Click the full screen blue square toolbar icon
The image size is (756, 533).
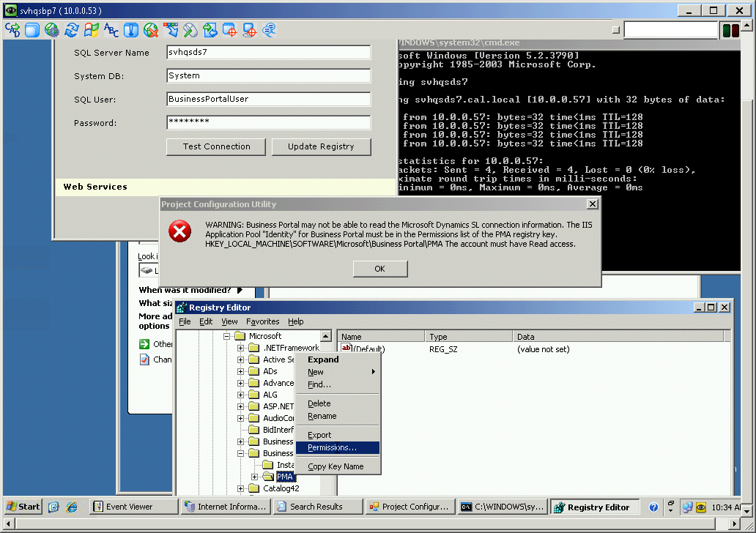[x=32, y=30]
